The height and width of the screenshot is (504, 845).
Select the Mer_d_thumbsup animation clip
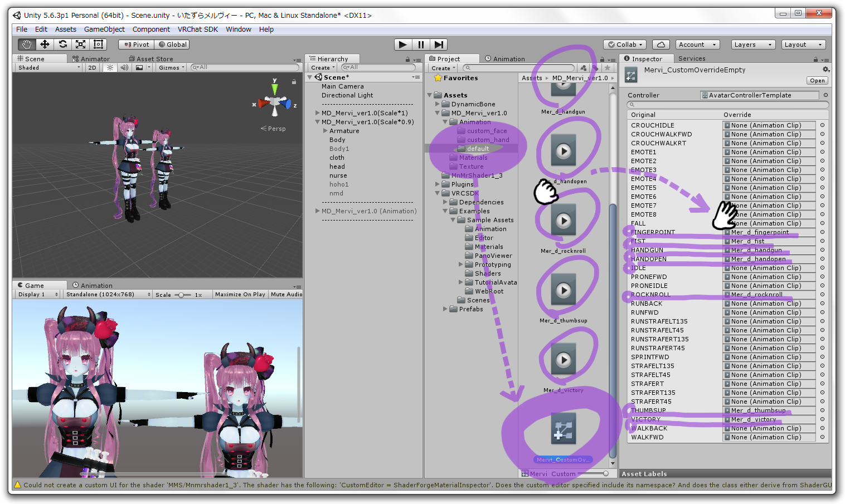pos(564,290)
